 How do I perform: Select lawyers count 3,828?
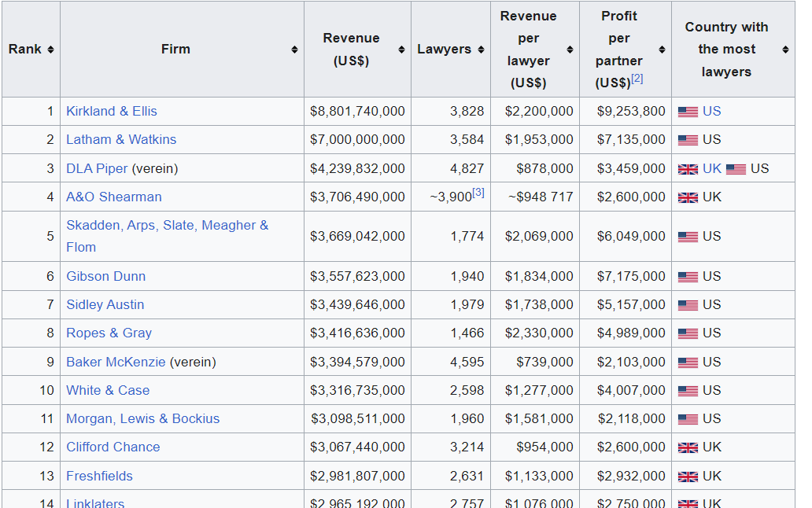467,111
